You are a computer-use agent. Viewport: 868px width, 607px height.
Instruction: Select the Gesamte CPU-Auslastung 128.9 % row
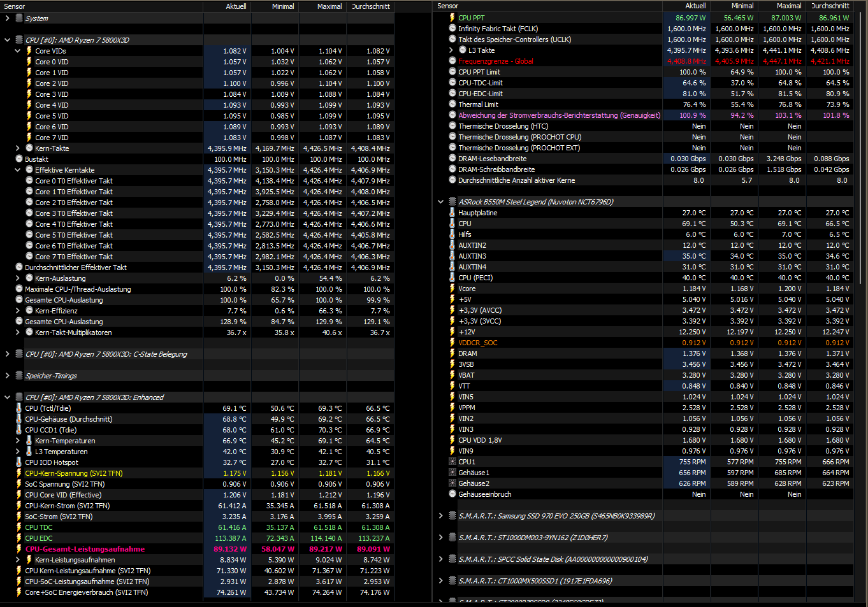[x=198, y=322]
